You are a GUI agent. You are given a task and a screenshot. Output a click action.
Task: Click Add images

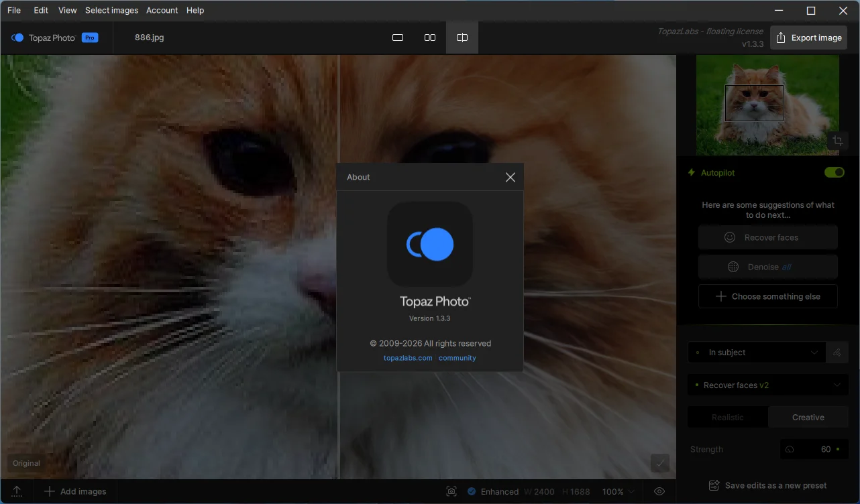(75, 491)
